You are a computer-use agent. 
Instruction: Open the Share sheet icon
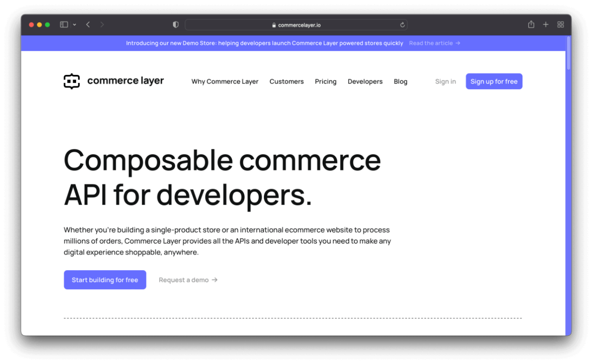pos(531,25)
